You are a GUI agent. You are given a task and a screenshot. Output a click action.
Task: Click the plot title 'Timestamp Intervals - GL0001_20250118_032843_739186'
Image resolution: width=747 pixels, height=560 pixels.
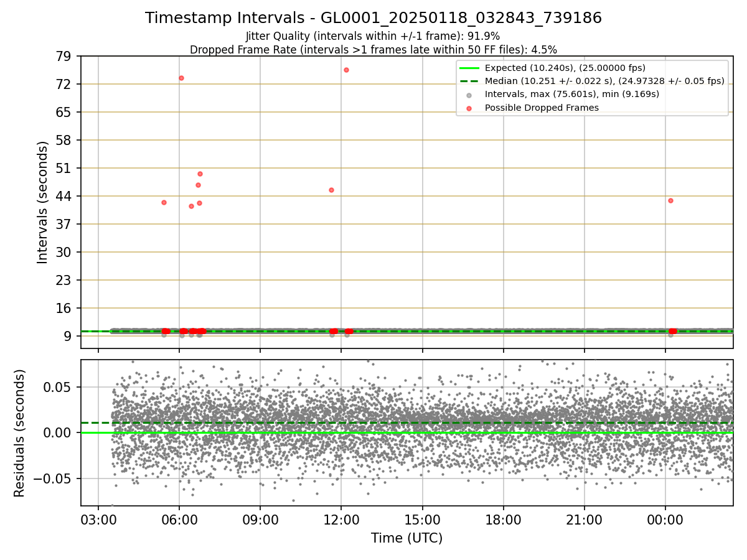pyautogui.click(x=374, y=18)
